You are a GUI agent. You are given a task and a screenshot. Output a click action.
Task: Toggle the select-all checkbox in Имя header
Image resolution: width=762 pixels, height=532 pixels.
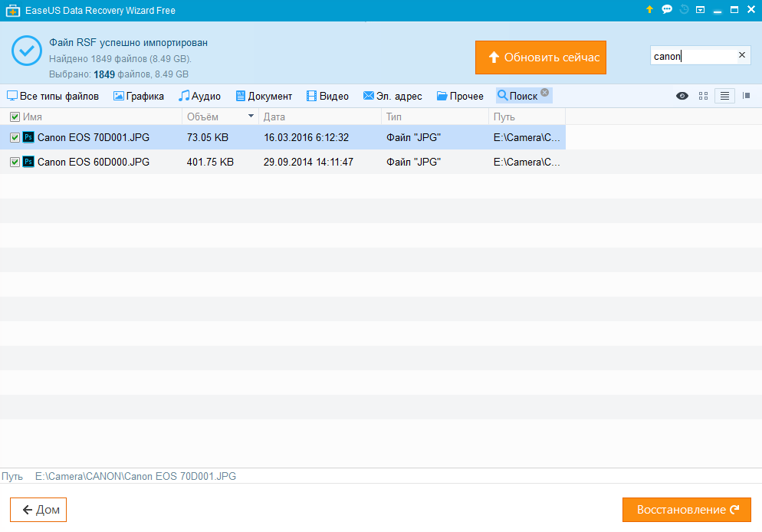tap(15, 117)
